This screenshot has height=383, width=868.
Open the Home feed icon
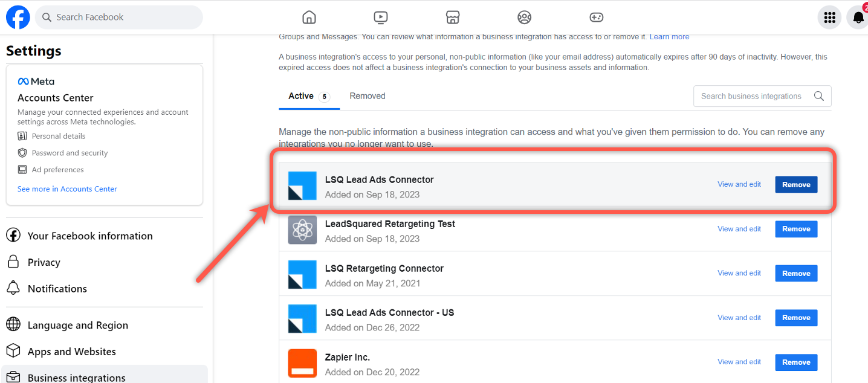309,17
